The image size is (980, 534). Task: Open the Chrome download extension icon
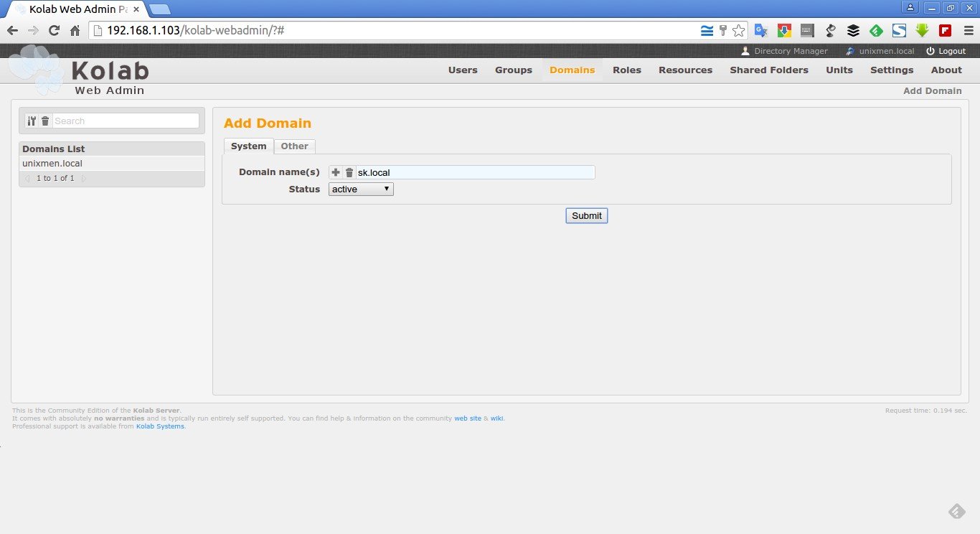tap(784, 31)
